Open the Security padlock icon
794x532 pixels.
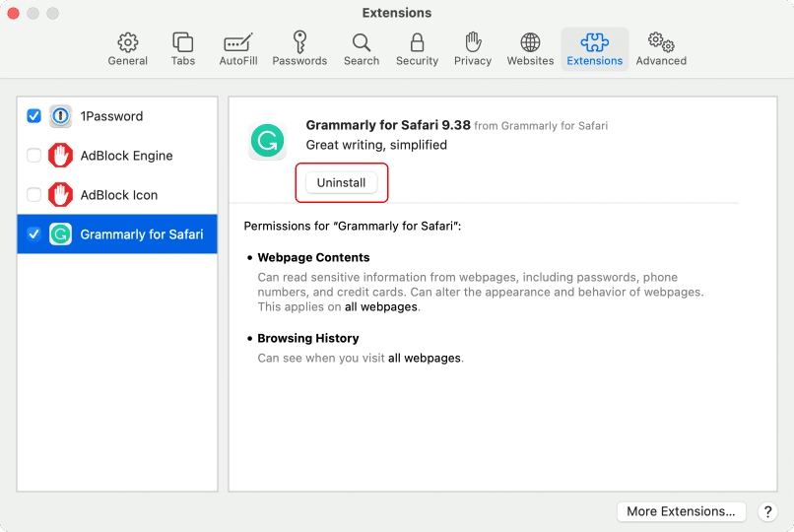click(x=418, y=42)
